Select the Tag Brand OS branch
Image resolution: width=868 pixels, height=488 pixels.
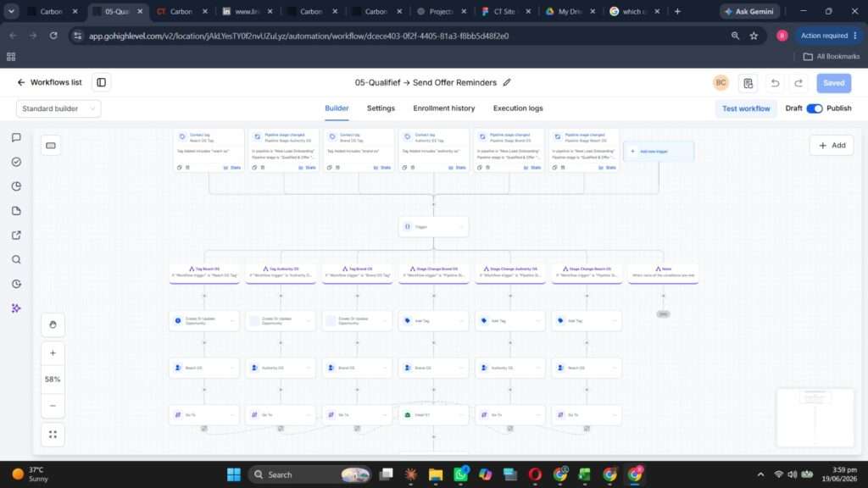[x=357, y=272]
